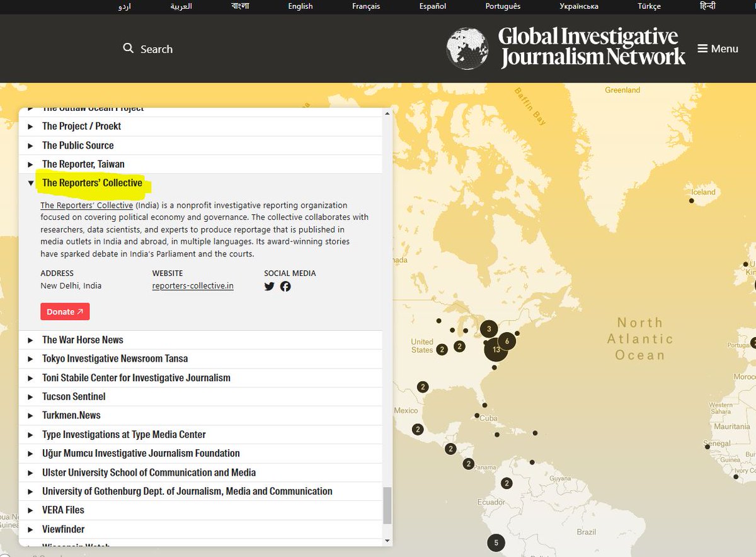
Task: Expand The War Horse News entry
Action: (200, 340)
